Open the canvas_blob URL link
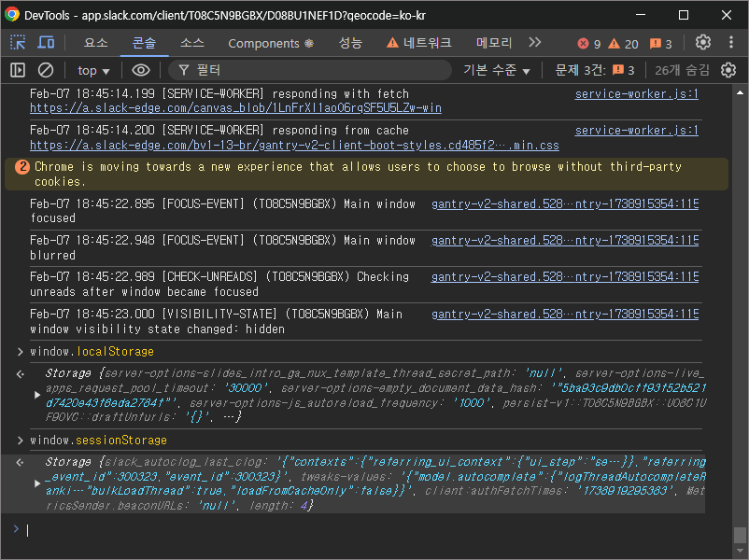The image size is (749, 560). pos(235,108)
